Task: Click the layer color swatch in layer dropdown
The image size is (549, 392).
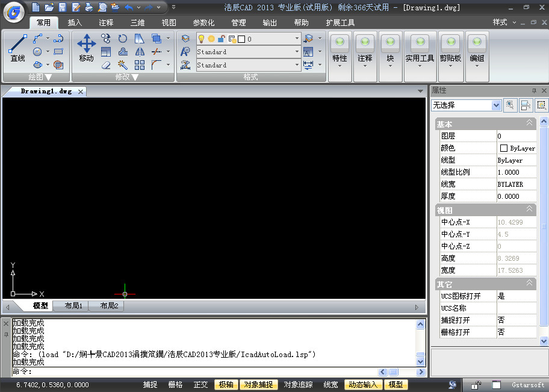Action: [241, 39]
